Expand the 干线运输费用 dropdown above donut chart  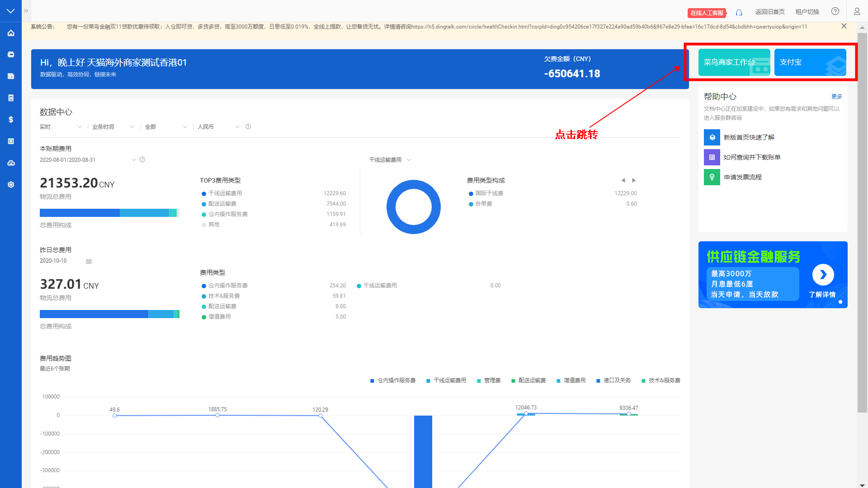coord(390,160)
